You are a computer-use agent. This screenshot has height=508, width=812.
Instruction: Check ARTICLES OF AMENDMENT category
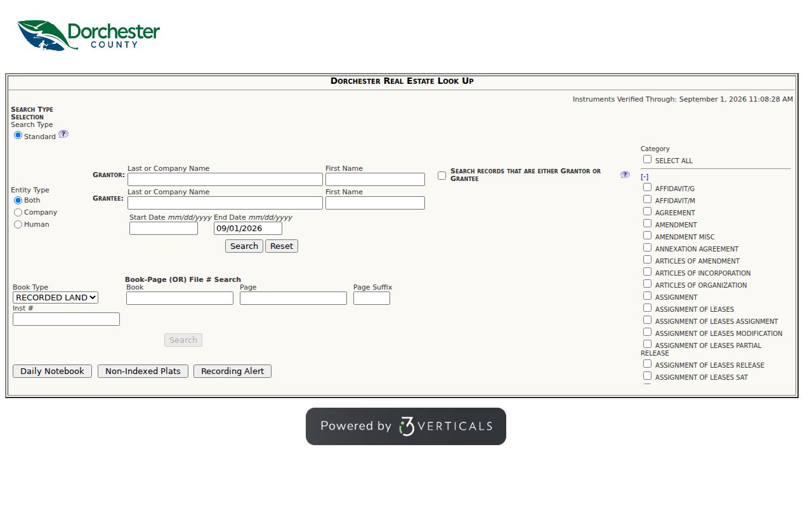click(x=647, y=260)
